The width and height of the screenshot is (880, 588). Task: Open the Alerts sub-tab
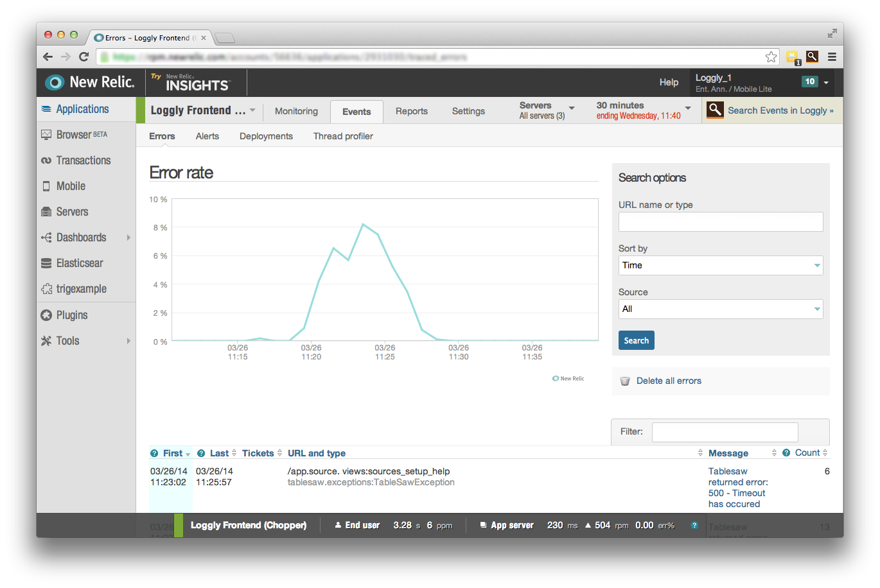click(207, 136)
